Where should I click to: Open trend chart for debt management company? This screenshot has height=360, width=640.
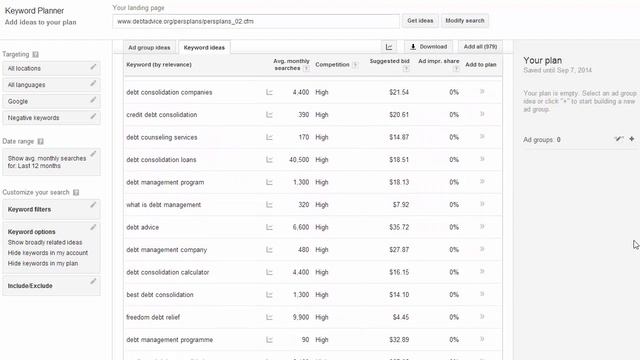click(269, 249)
